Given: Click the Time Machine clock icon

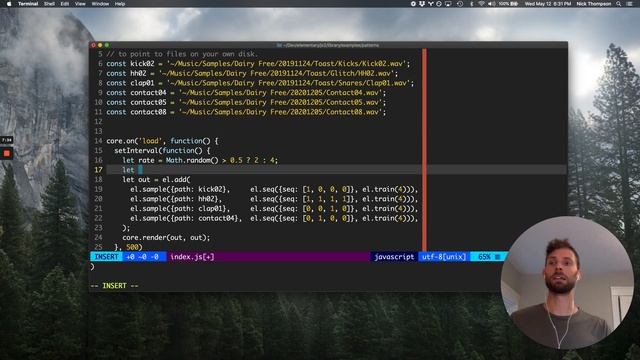Looking at the screenshot, I should pyautogui.click(x=460, y=4).
